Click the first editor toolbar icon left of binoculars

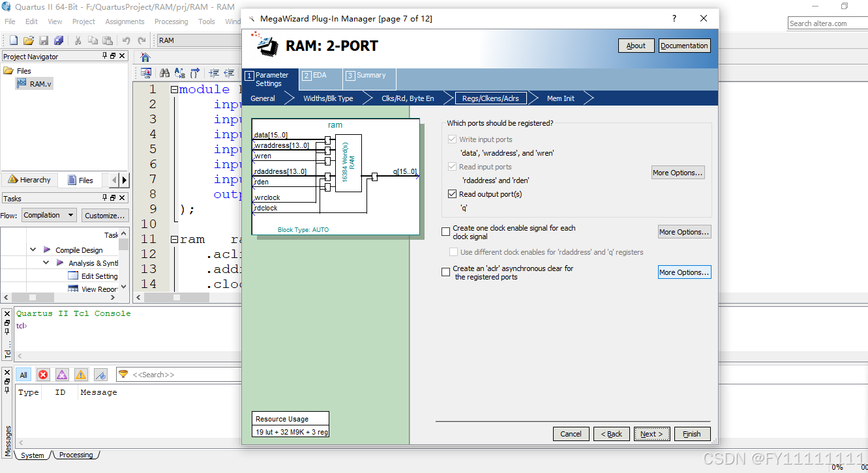click(146, 73)
